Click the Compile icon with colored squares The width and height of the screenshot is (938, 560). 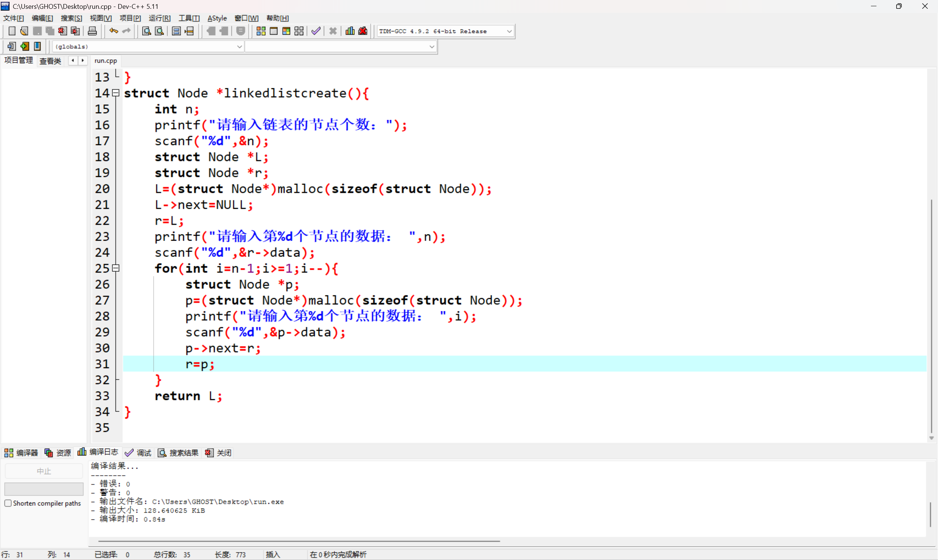pos(261,31)
